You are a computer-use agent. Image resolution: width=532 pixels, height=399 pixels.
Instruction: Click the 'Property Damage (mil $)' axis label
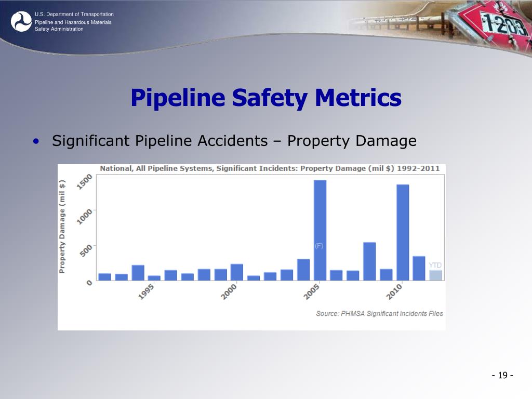coord(62,227)
